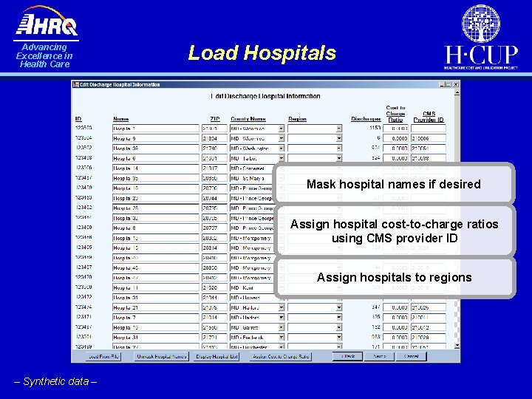Click the Hospital 8 name field
Viewport: 532px width, 399px height.
[155, 228]
